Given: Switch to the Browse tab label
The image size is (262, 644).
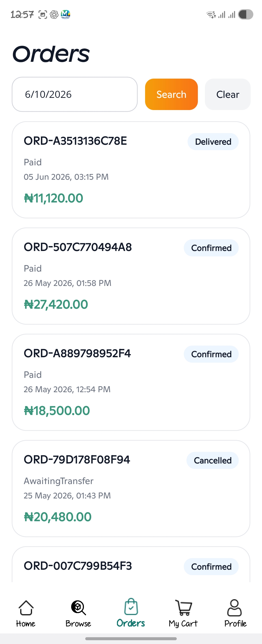Looking at the screenshot, I should 78,623.
